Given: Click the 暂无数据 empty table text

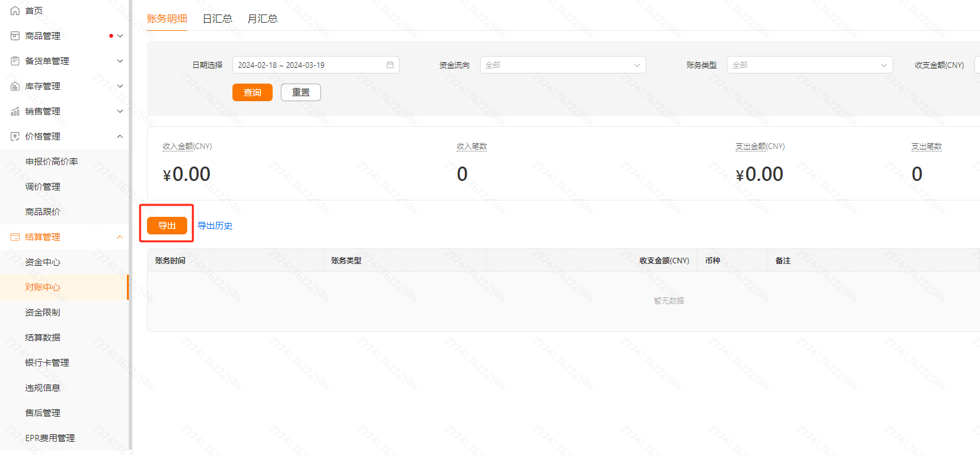Looking at the screenshot, I should (669, 301).
